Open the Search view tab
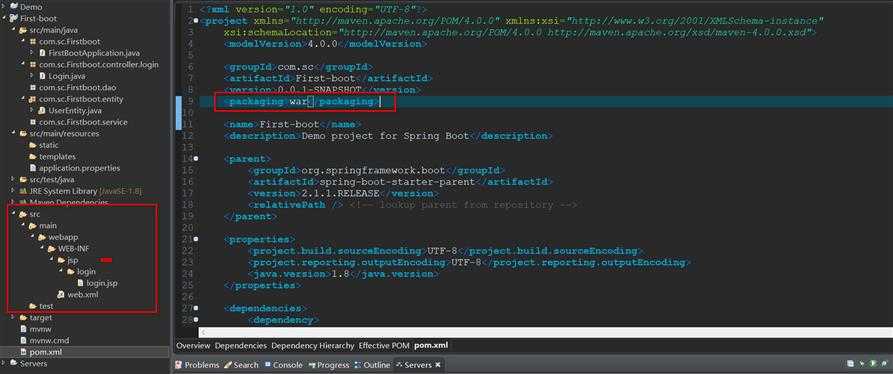 click(x=241, y=365)
